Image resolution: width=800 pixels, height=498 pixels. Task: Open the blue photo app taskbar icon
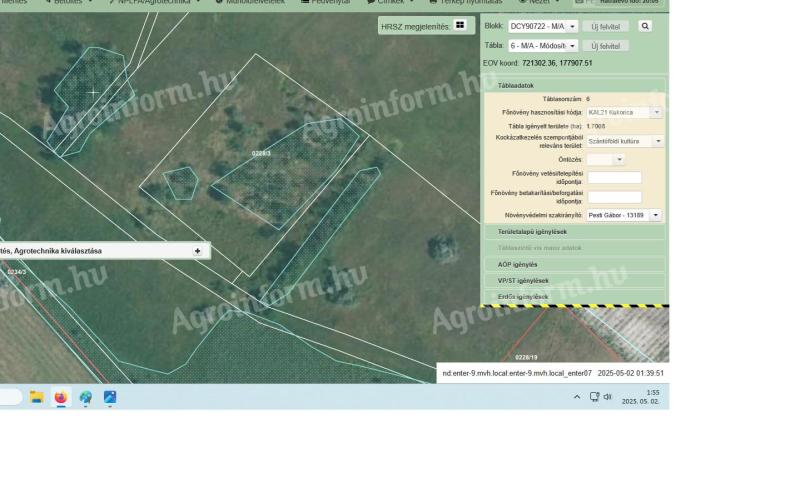point(110,397)
